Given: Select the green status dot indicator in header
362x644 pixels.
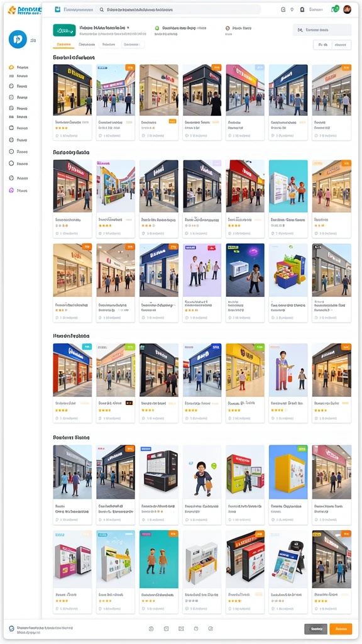Looking at the screenshot, I should click(x=156, y=28).
